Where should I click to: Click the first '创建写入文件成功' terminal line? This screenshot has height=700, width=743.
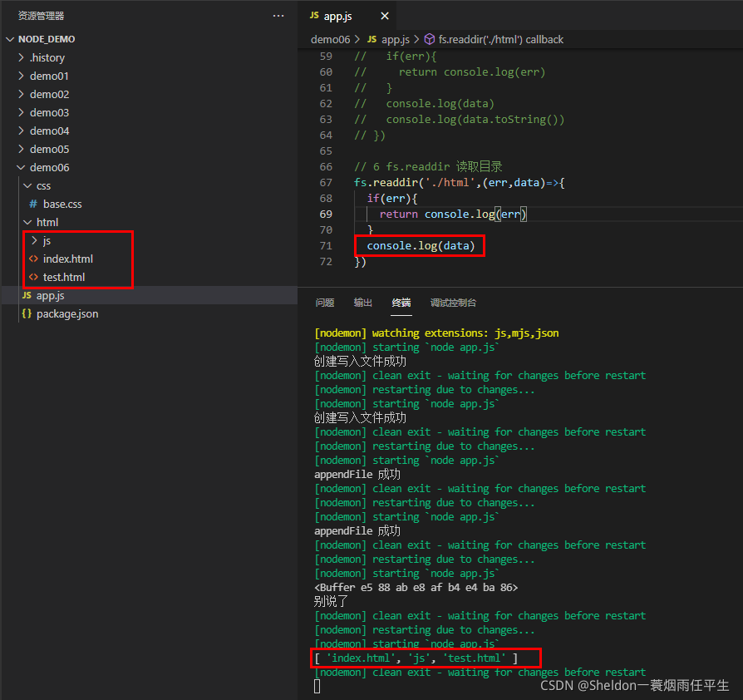[x=360, y=361]
